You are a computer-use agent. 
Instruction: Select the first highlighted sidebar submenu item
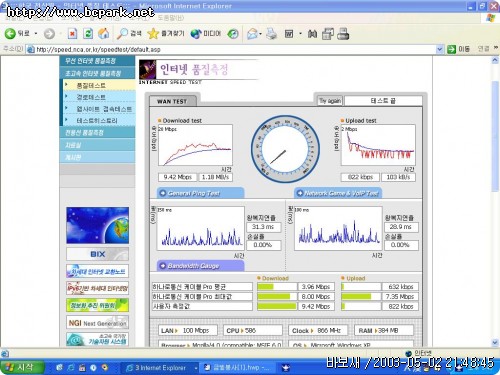(99, 85)
